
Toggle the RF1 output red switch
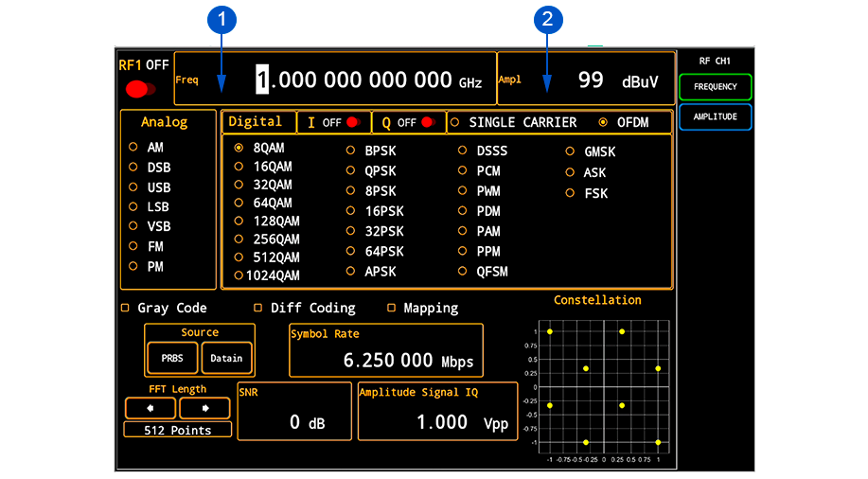[141, 89]
